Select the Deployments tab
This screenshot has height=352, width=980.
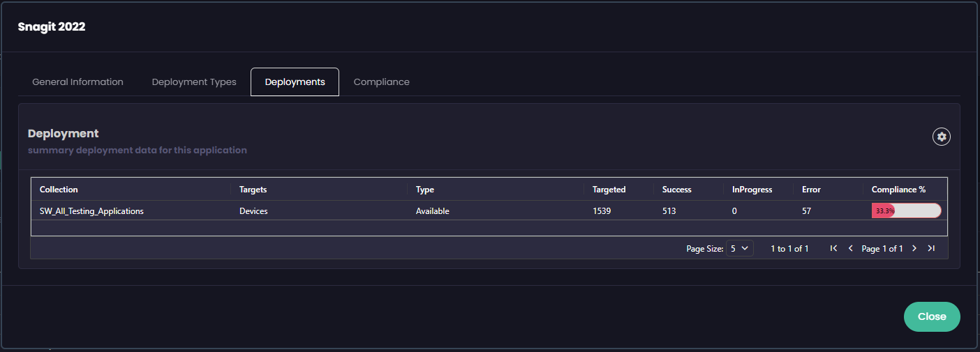(x=295, y=82)
